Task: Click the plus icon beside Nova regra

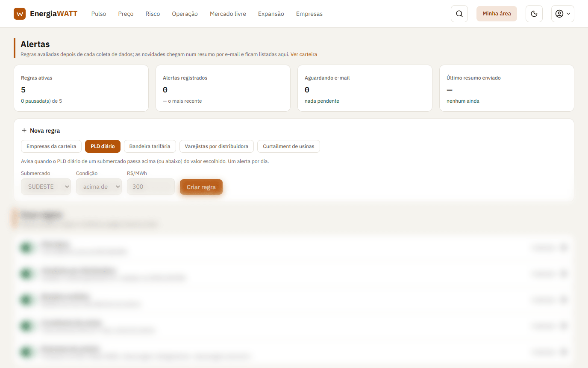Action: 24,131
